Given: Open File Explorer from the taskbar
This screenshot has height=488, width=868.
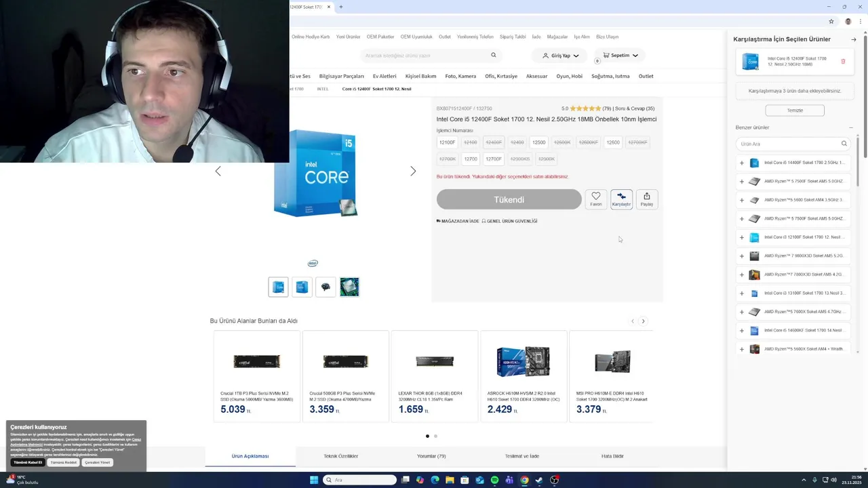Looking at the screenshot, I should coord(450,480).
